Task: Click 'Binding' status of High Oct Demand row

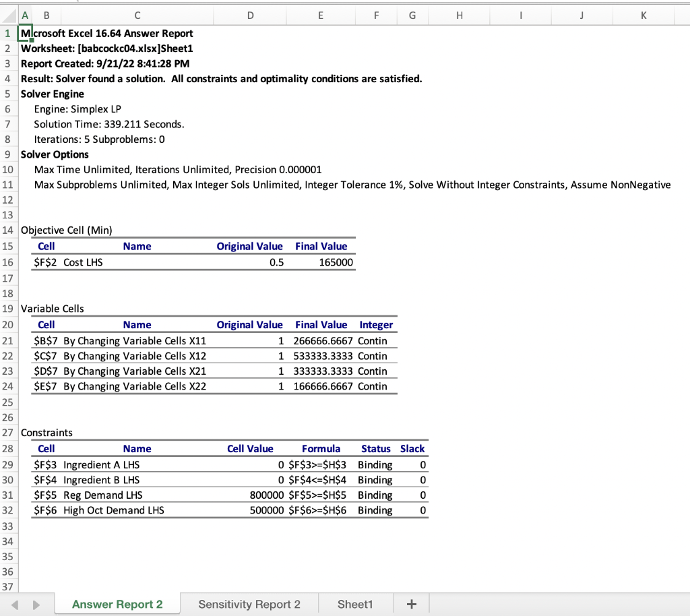Action: [x=375, y=510]
